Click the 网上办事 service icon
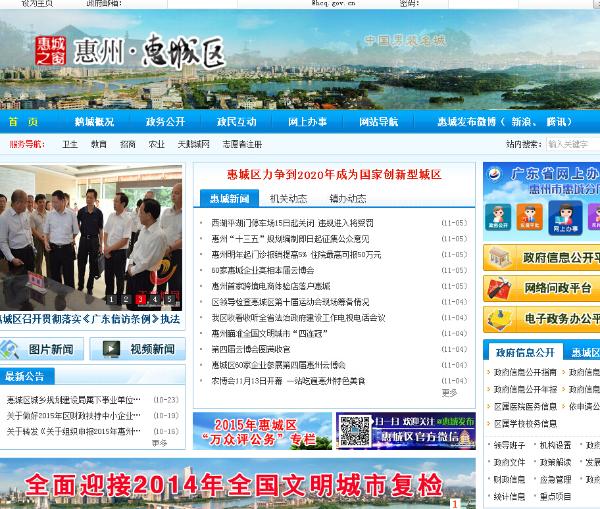The image size is (600, 509). (565, 218)
